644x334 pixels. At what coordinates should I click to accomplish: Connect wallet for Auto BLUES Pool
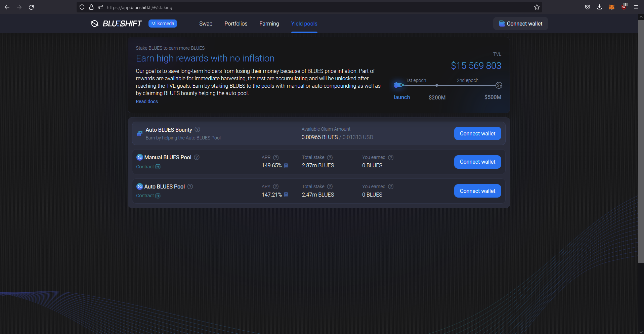coord(477,191)
